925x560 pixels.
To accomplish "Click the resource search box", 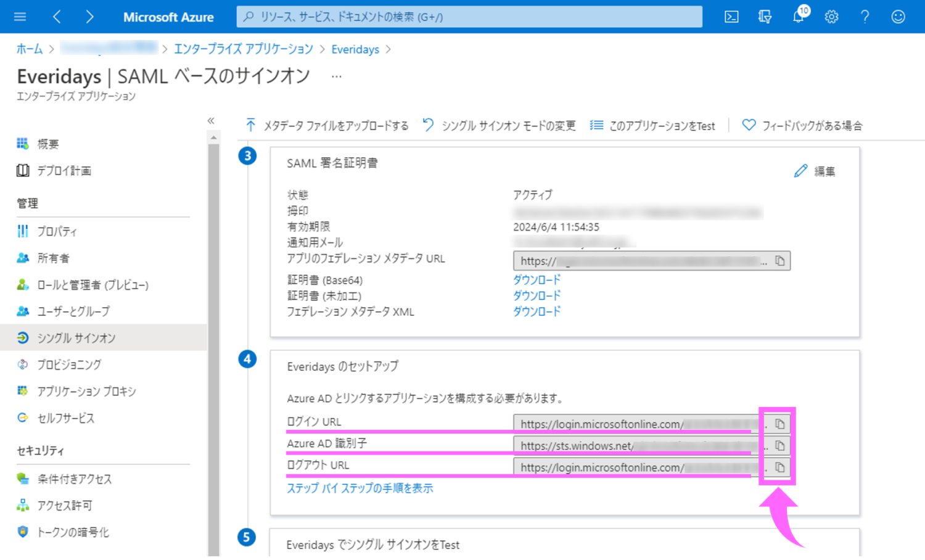I will point(469,17).
